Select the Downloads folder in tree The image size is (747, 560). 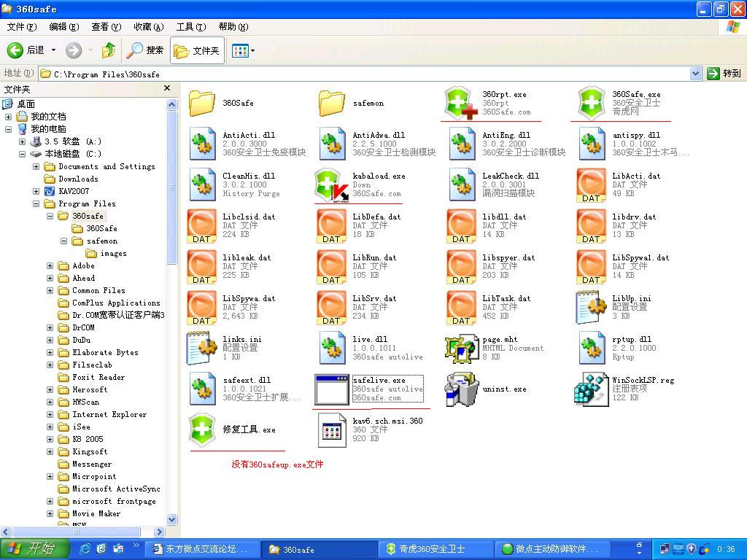click(78, 179)
